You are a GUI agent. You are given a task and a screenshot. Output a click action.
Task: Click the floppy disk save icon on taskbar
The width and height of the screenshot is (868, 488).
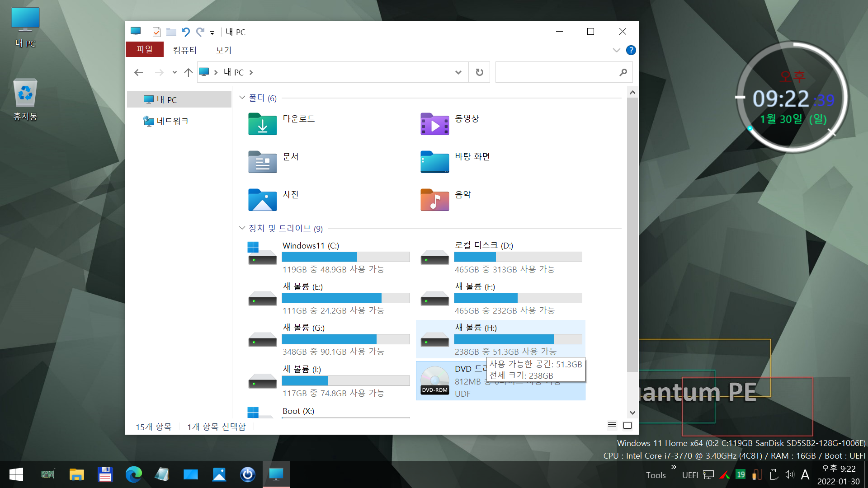(105, 474)
